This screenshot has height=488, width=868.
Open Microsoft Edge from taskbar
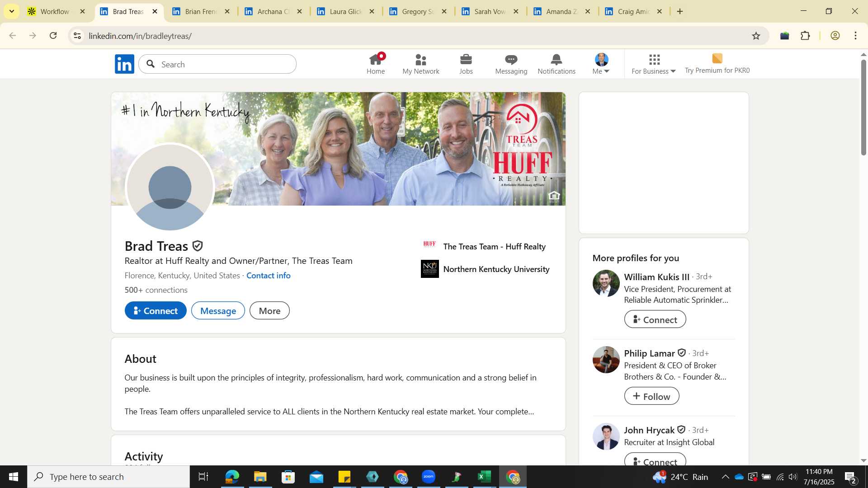232,477
